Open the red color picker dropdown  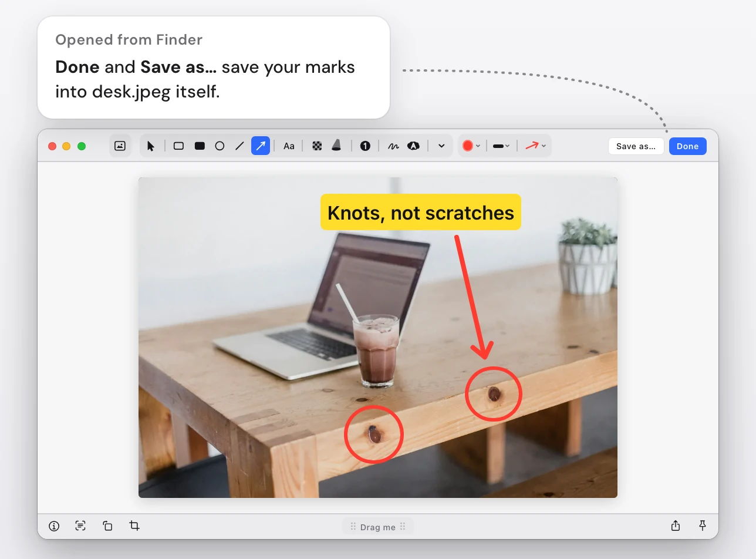(471, 146)
